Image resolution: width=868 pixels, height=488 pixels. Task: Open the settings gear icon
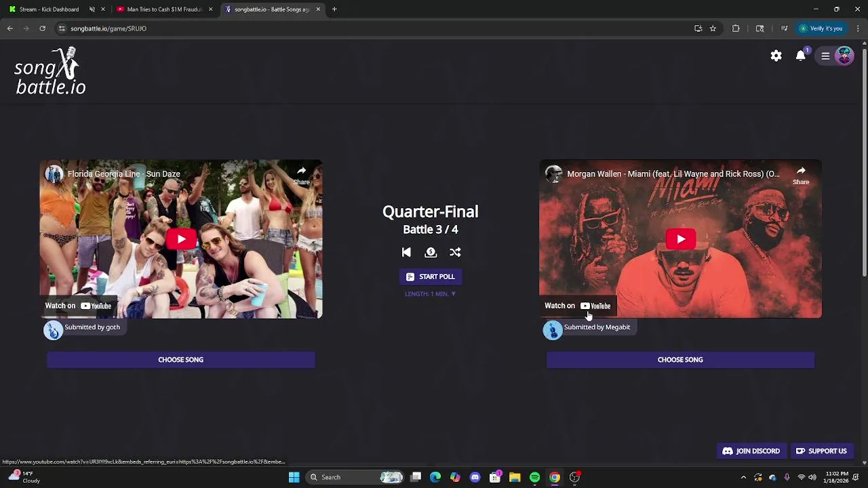point(776,56)
